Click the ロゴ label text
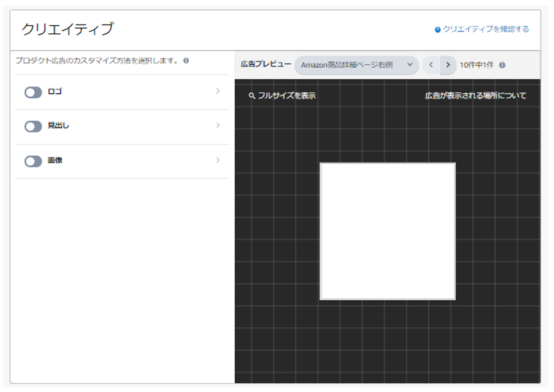Image resolution: width=554 pixels, height=392 pixels. click(x=55, y=92)
